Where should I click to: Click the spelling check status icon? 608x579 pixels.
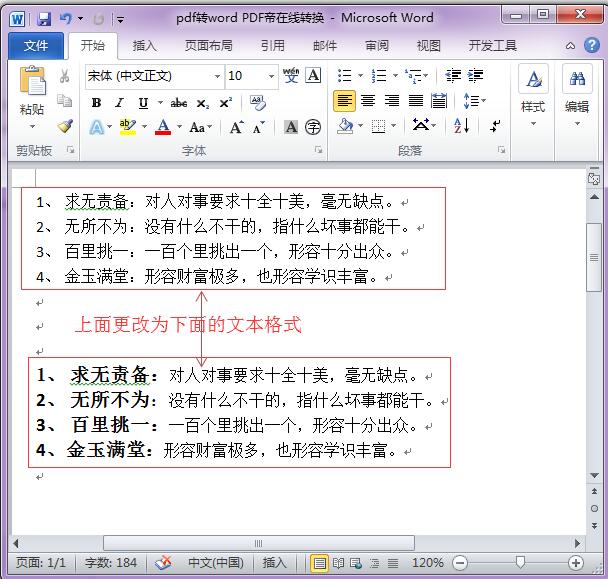[x=164, y=563]
